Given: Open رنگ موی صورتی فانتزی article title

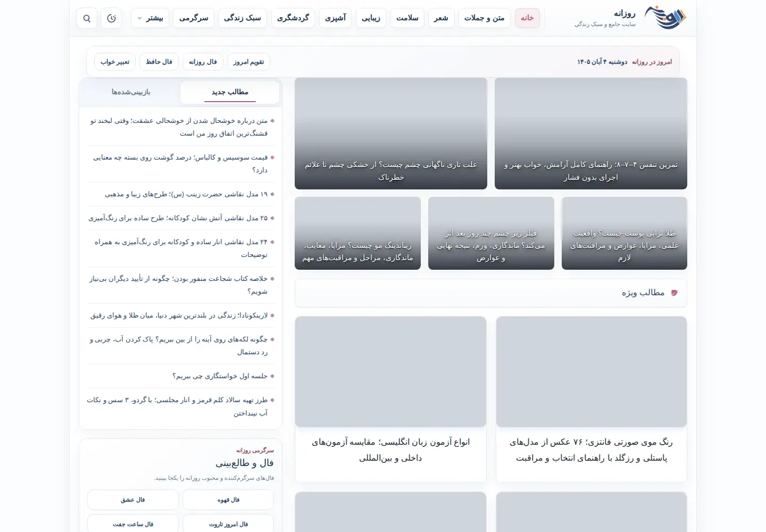Looking at the screenshot, I should tap(591, 450).
